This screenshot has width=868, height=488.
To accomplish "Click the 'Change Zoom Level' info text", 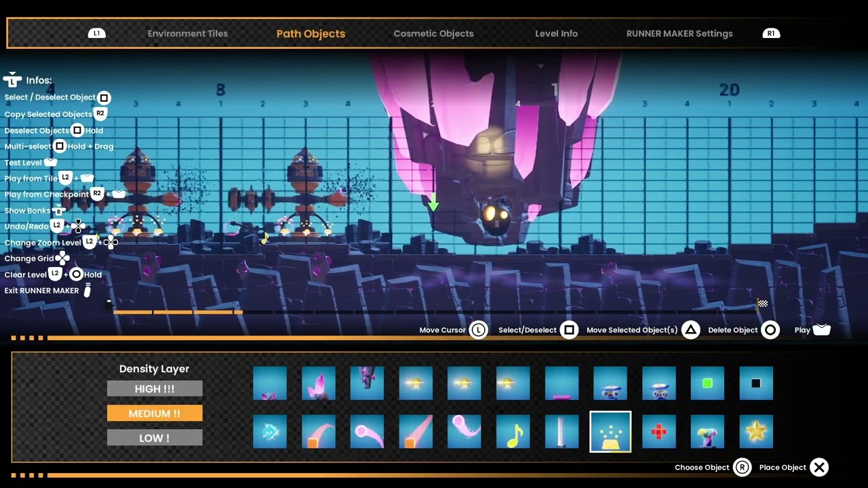I will point(43,243).
